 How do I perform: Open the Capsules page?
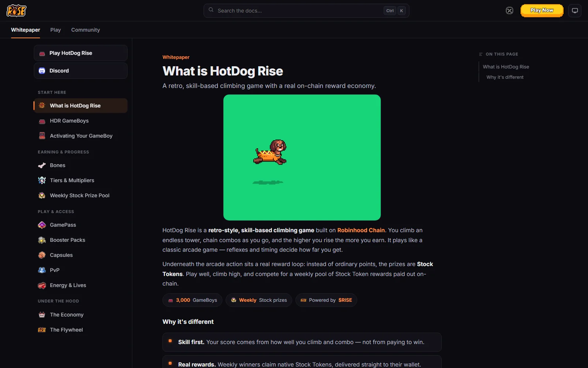(80, 255)
